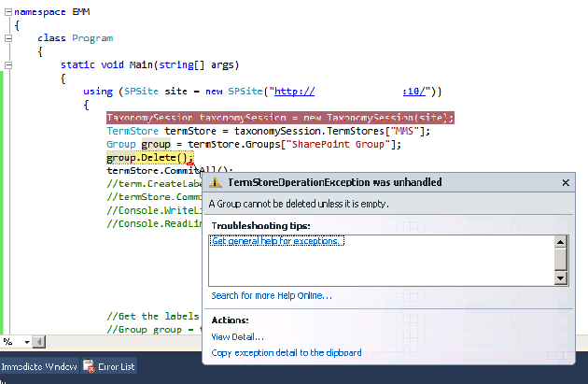Click the http:// URL in SPSite constructor
This screenshot has width=588, height=384.
tap(294, 92)
